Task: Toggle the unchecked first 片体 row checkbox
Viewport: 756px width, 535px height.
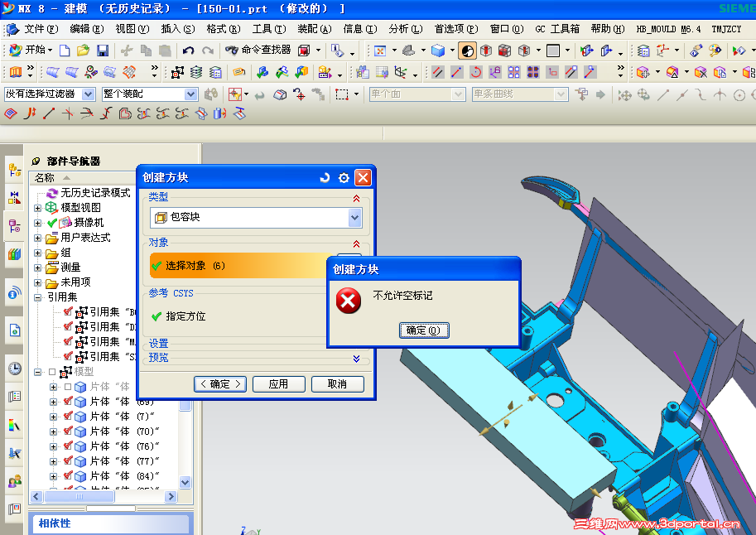Action: click(68, 387)
